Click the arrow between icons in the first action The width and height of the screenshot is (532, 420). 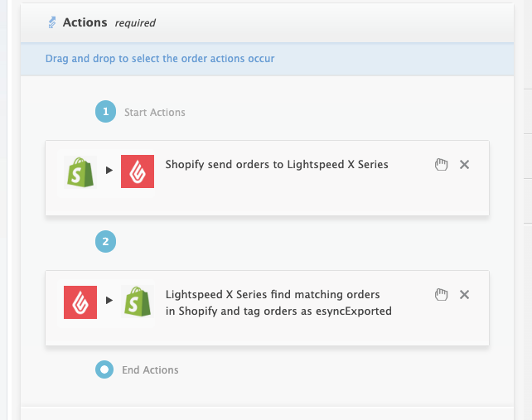click(x=109, y=171)
